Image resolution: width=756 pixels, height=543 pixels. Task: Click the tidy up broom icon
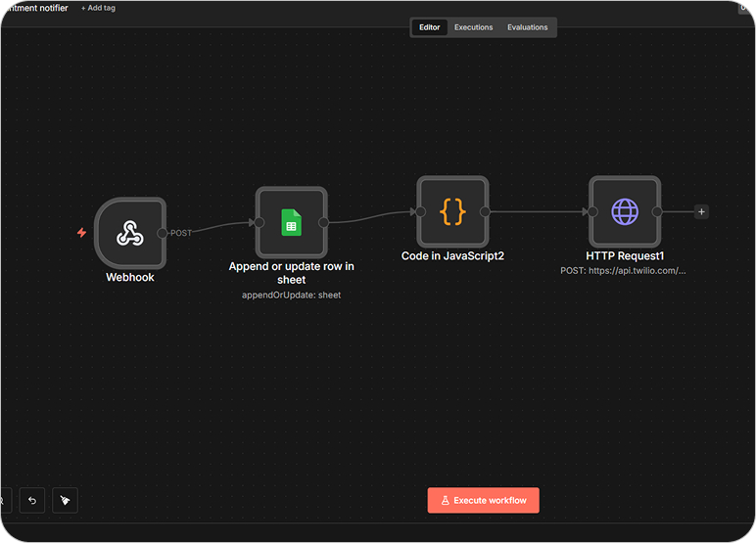pyautogui.click(x=65, y=501)
